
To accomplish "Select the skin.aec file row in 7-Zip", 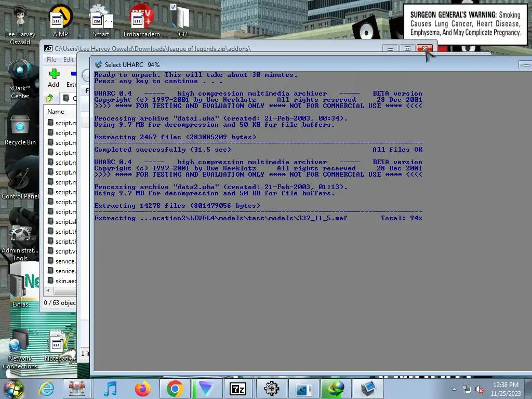I will [x=61, y=281].
